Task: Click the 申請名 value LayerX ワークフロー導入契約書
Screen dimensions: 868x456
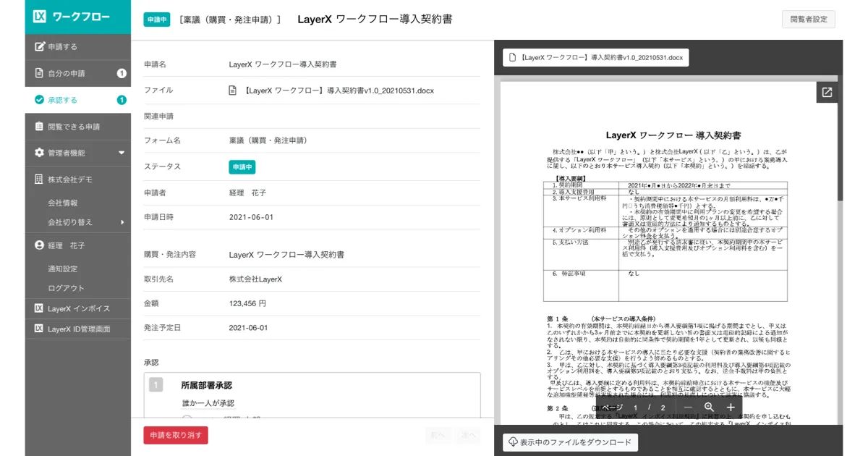Action: click(283, 64)
